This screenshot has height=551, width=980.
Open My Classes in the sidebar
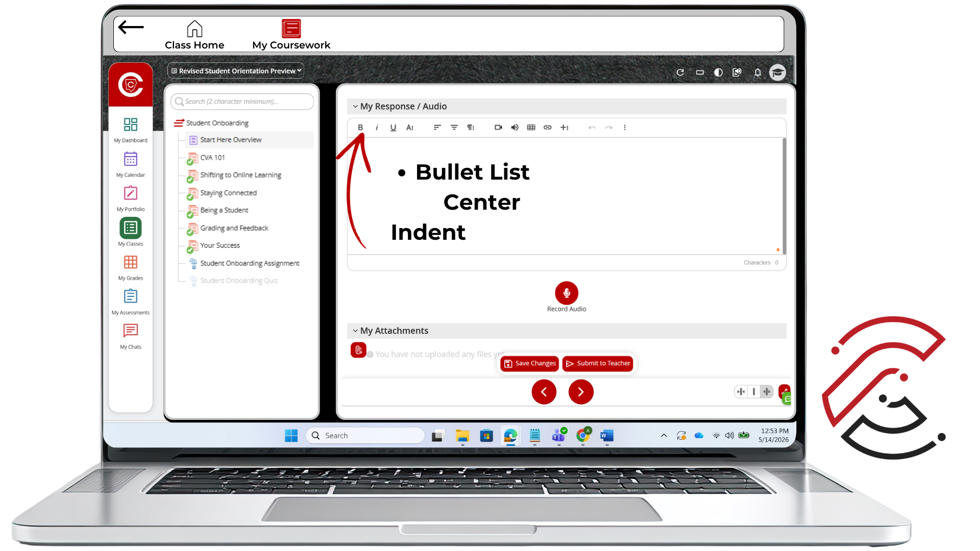pos(131,233)
